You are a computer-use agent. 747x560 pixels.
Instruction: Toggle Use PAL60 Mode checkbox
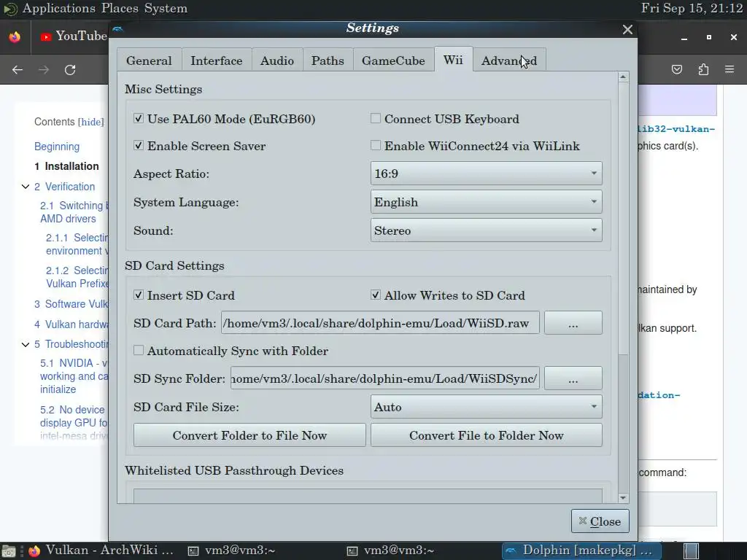click(139, 118)
